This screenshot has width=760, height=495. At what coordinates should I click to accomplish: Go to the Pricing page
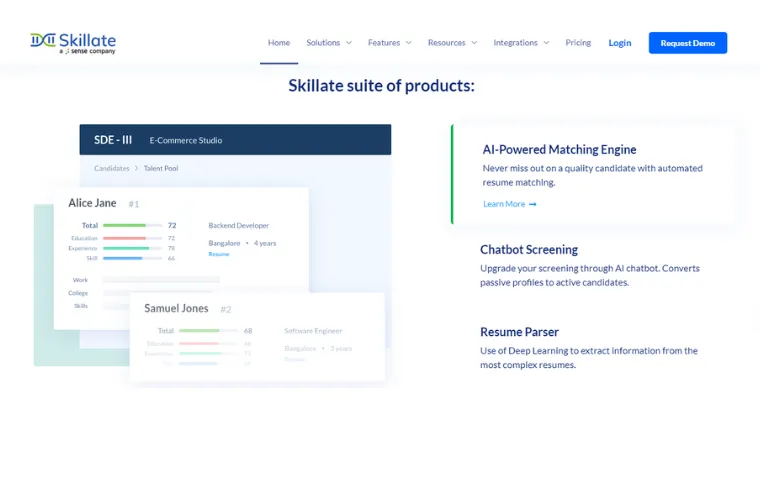[578, 43]
